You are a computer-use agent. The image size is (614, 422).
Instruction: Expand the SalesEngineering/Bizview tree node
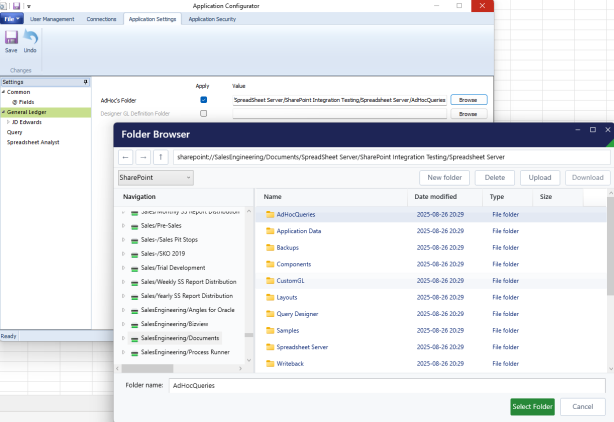click(123, 324)
